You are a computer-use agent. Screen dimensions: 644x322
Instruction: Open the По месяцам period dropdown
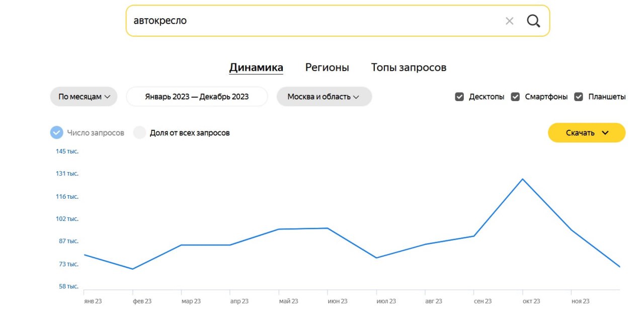pyautogui.click(x=84, y=97)
